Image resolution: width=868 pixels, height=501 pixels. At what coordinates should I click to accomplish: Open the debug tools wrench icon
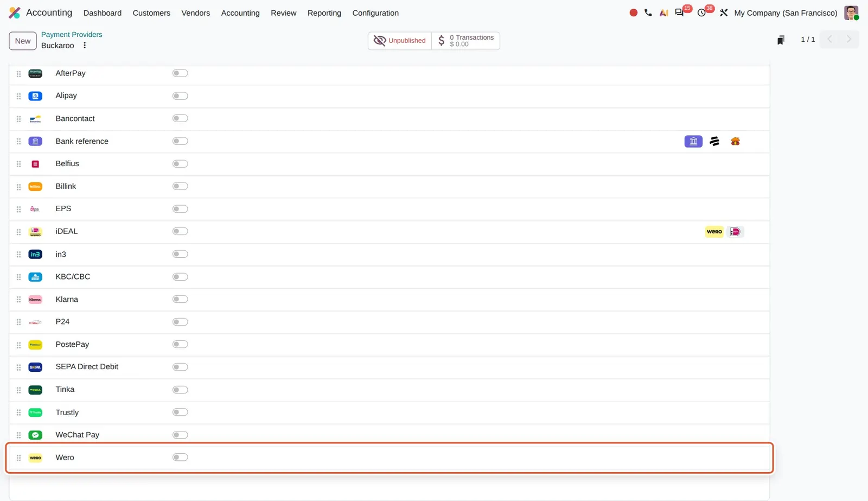click(x=724, y=12)
